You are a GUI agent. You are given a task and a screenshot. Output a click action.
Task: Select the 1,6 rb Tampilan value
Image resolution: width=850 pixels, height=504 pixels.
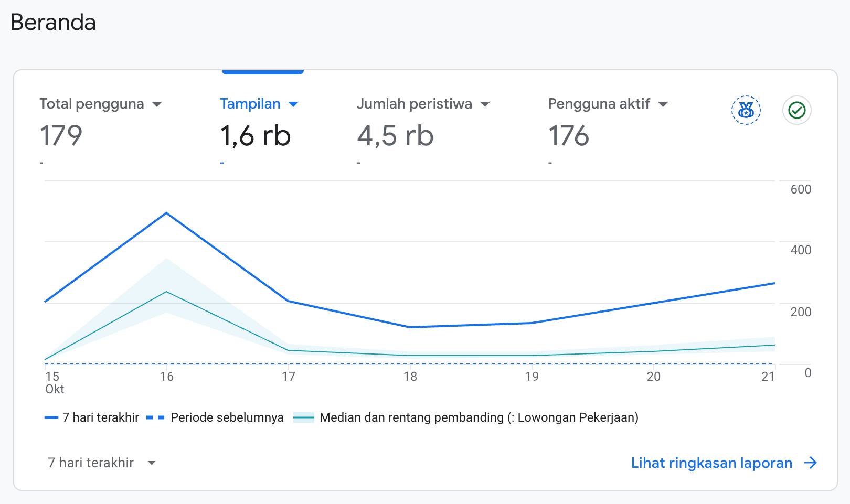[256, 136]
